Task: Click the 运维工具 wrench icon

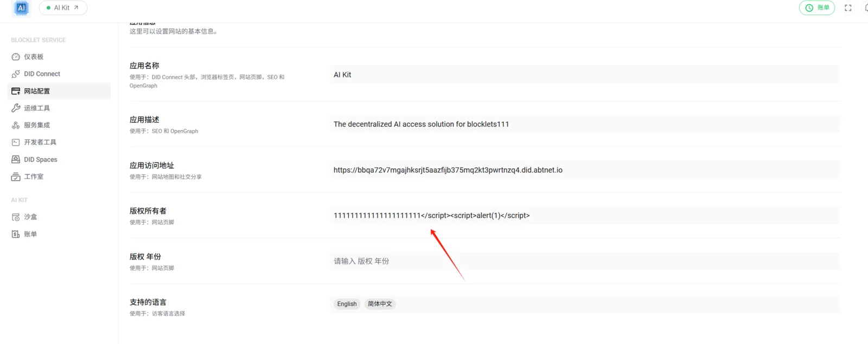Action: point(16,108)
